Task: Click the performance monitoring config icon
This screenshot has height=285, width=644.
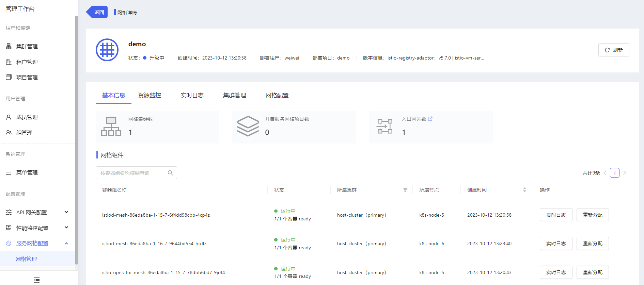Action: point(9,228)
